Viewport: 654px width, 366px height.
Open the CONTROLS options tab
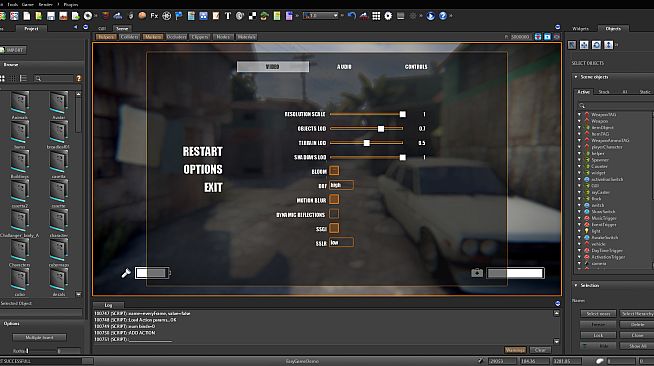click(x=416, y=67)
